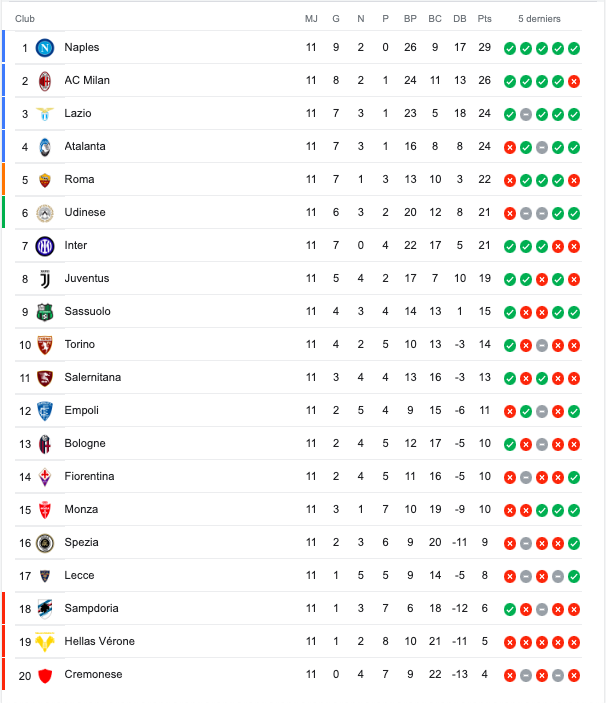Screen dimensions: 606x703
Task: Click the Atalanta club badge
Action: point(44,146)
